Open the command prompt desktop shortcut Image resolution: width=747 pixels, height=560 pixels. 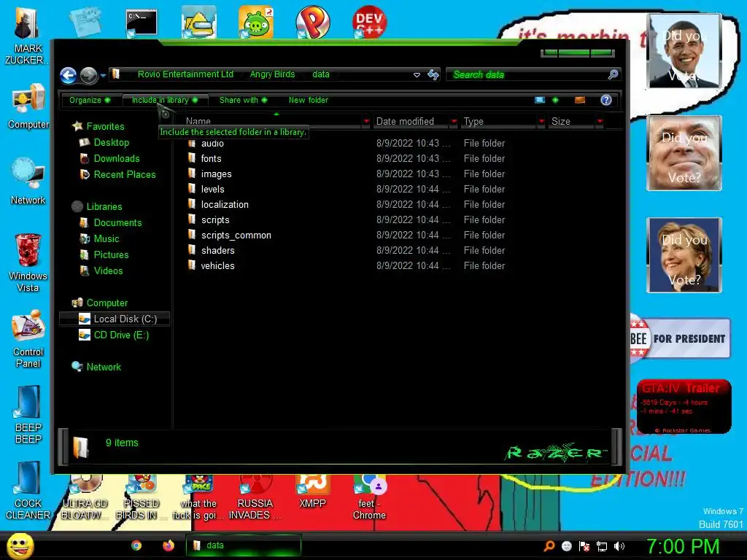point(141,23)
